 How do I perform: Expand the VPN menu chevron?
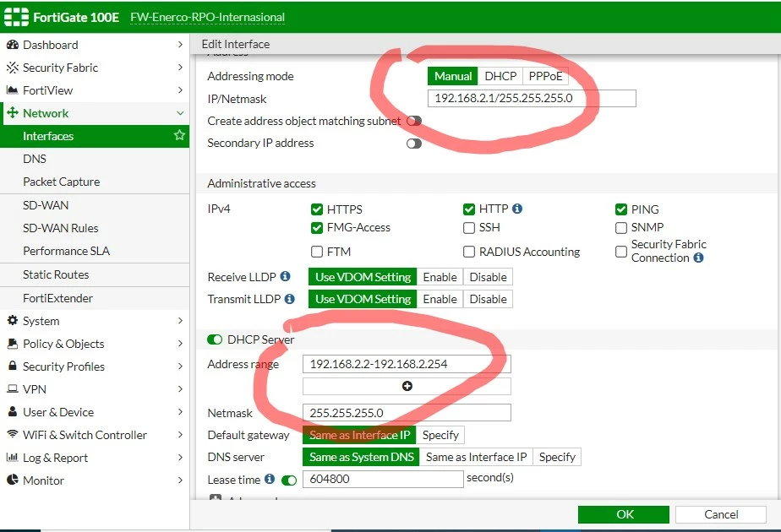click(x=180, y=388)
